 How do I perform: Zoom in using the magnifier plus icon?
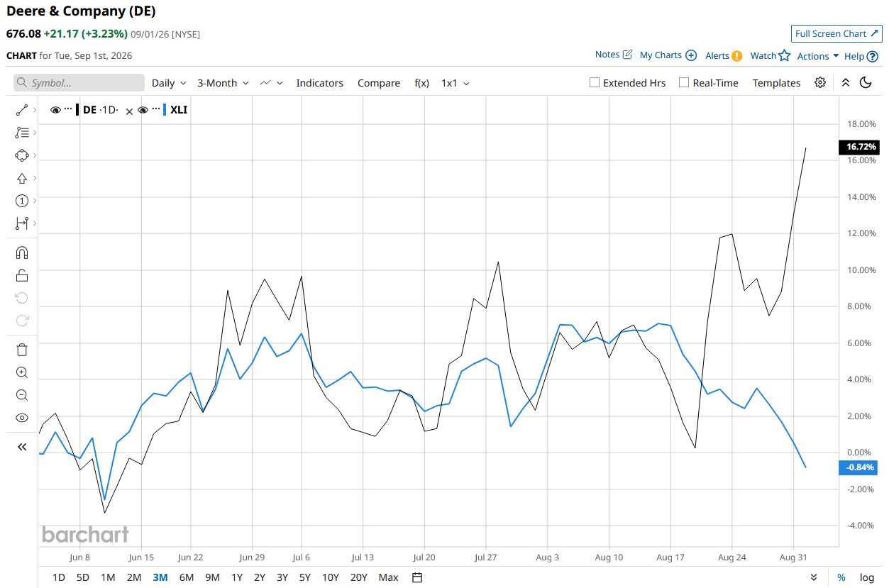pyautogui.click(x=21, y=372)
